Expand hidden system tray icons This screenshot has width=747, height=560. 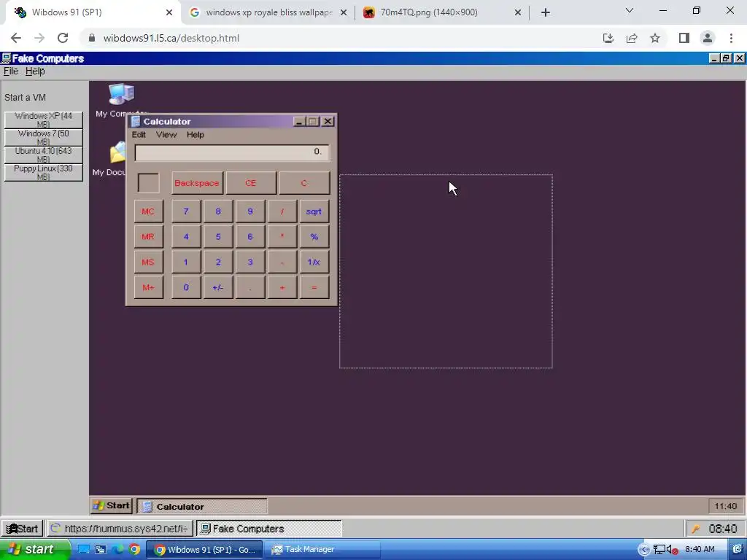pyautogui.click(x=644, y=550)
